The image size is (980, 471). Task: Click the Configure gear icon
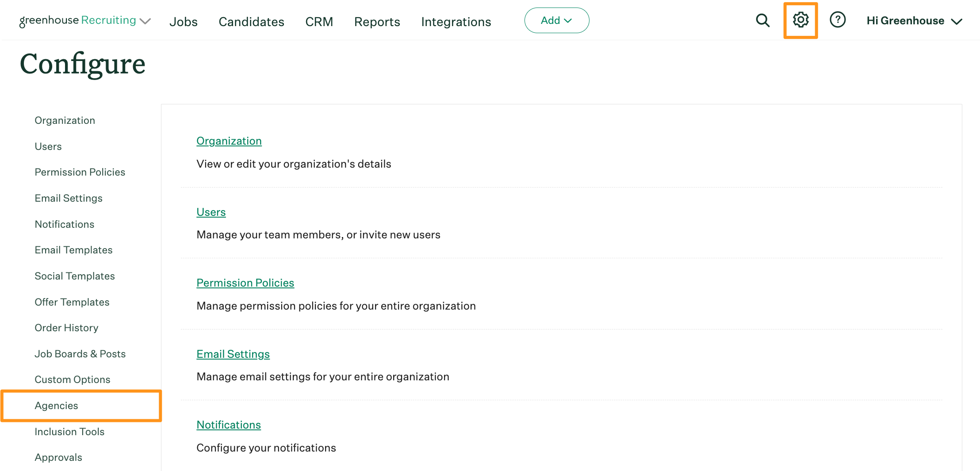coord(800,20)
